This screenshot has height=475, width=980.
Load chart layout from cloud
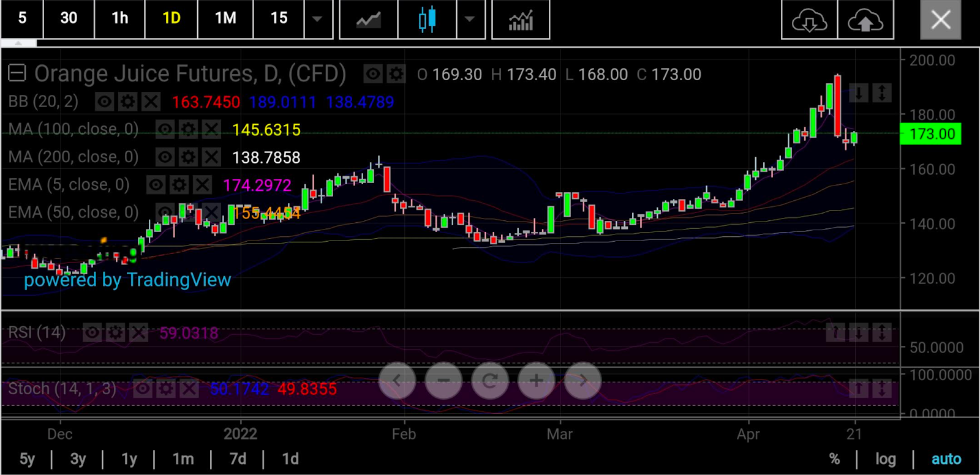click(x=809, y=20)
